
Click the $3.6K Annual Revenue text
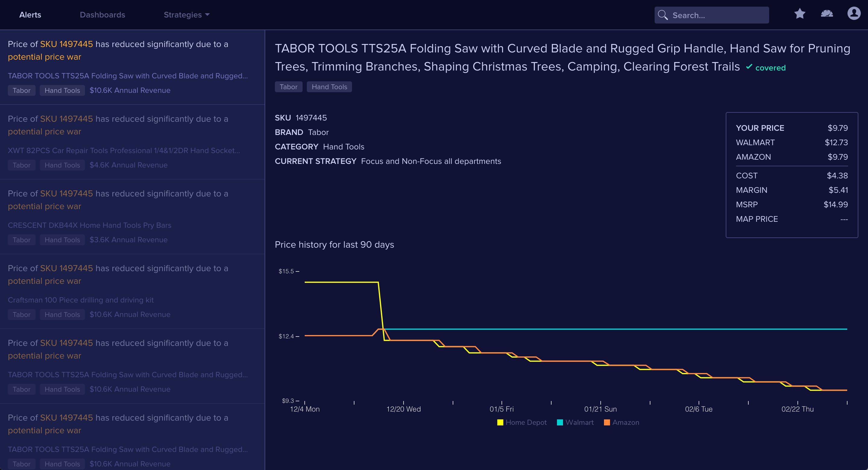click(128, 240)
